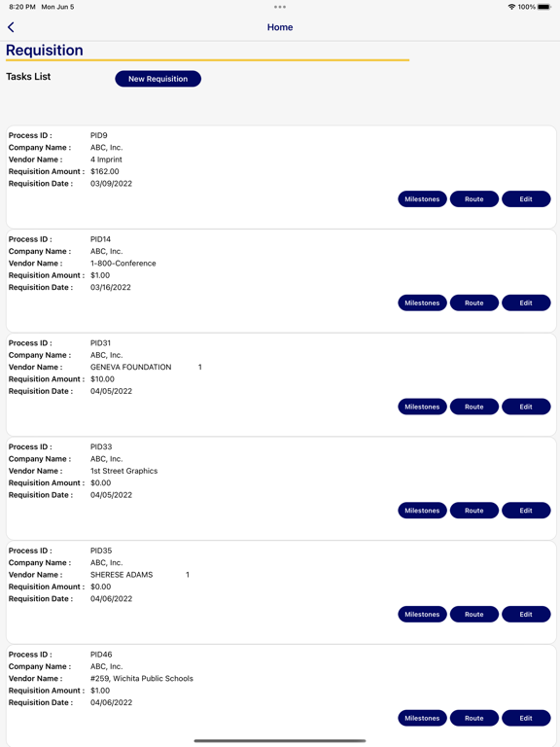The width and height of the screenshot is (560, 747).
Task: Route the GENEVA FOUNDATION requisition
Action: click(x=474, y=407)
